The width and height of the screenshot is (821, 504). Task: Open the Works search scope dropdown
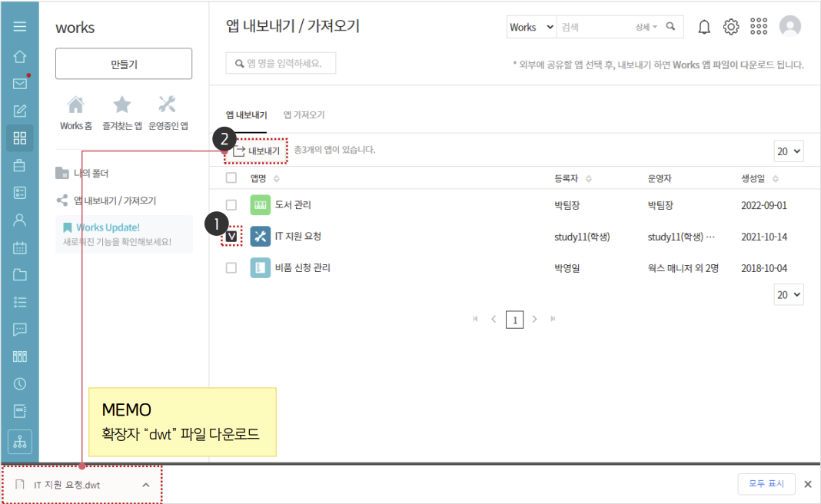click(x=532, y=27)
